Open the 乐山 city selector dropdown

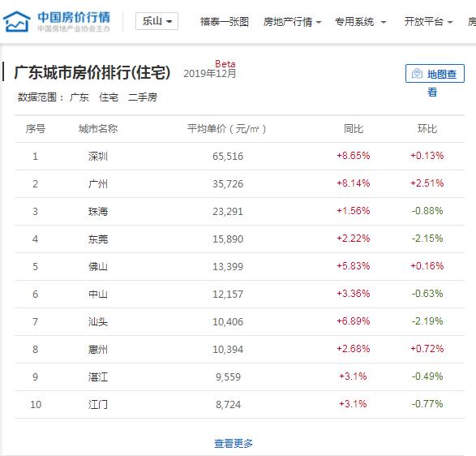157,21
